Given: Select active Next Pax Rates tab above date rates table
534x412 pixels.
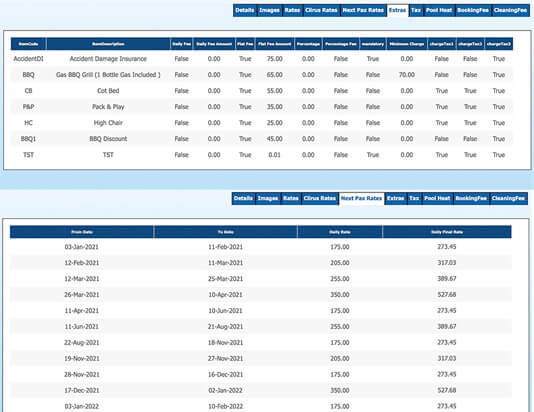Looking at the screenshot, I should tap(361, 199).
